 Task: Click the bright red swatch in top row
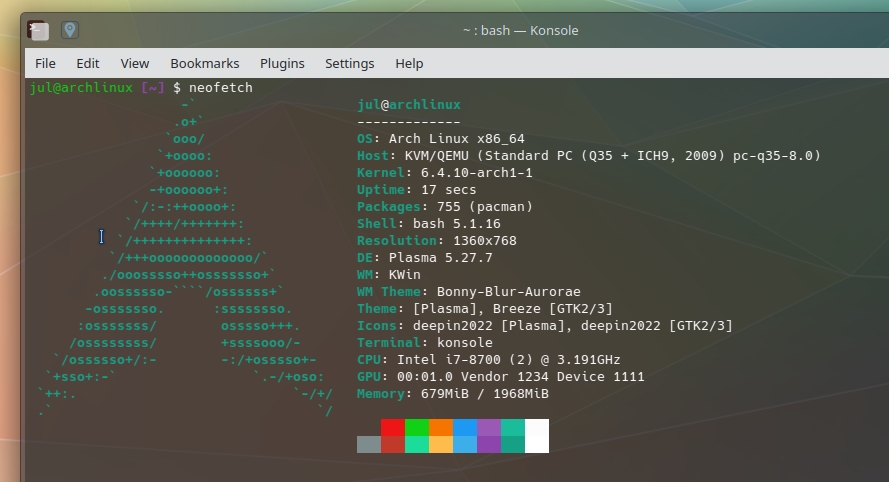pos(393,427)
